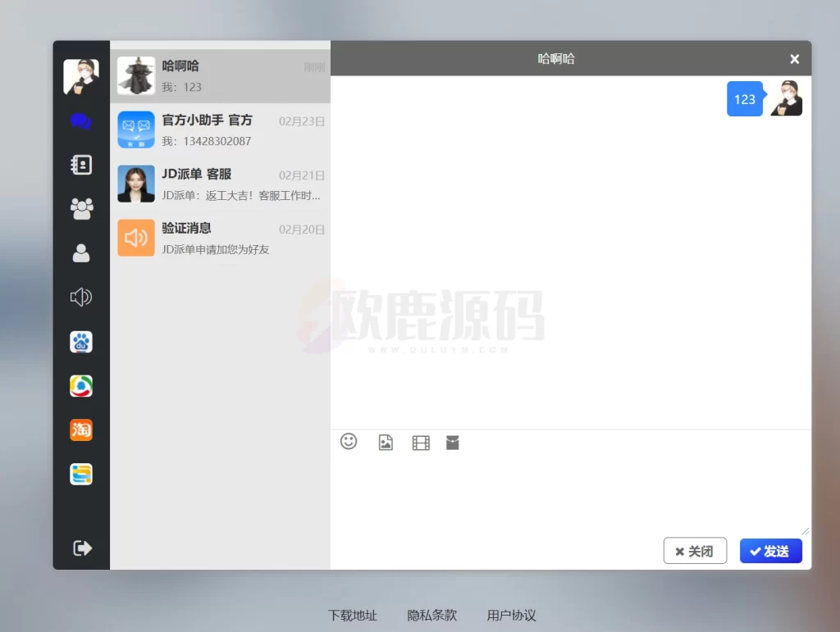Screen dimensions: 840x632
Task: Open announcements with the speaker icon
Action: 80,297
